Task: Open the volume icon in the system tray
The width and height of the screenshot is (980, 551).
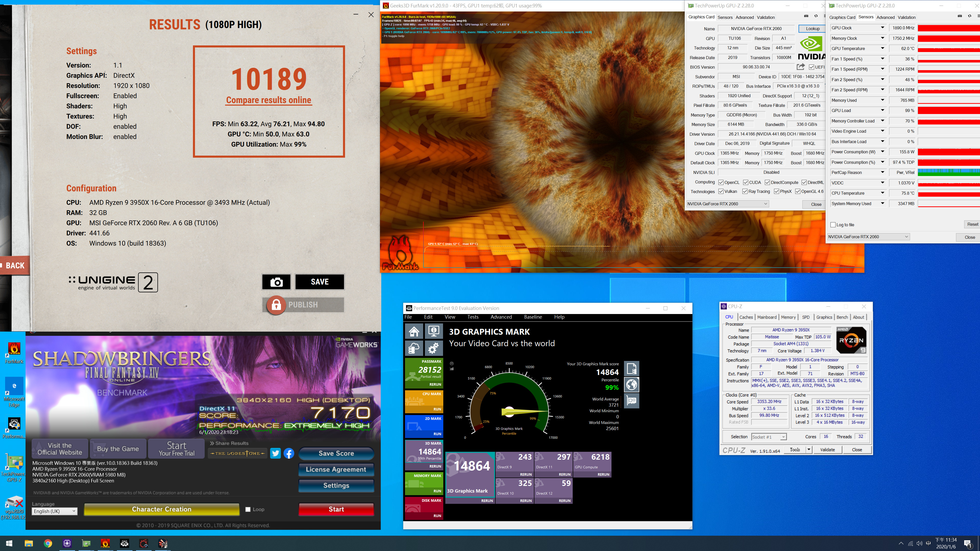Action: [919, 543]
